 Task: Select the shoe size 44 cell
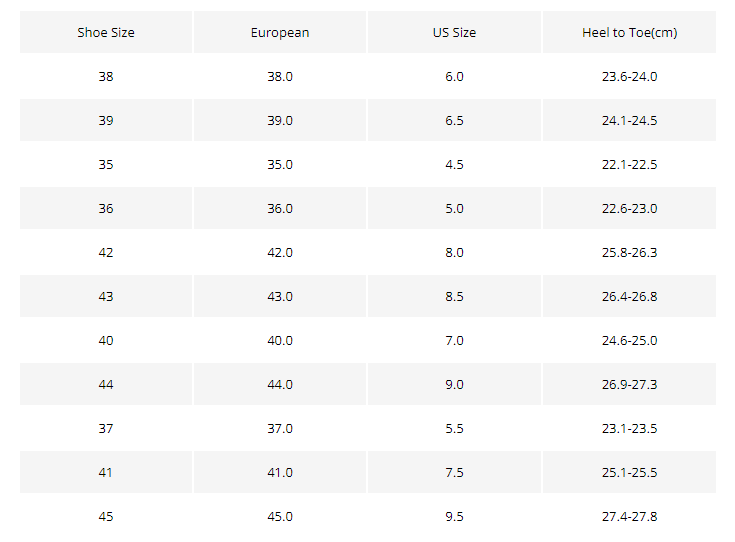[x=106, y=384]
